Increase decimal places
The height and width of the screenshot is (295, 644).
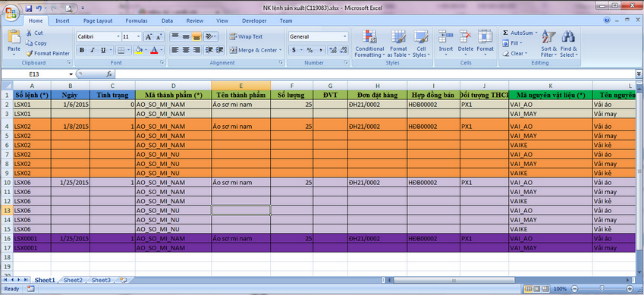[333, 50]
